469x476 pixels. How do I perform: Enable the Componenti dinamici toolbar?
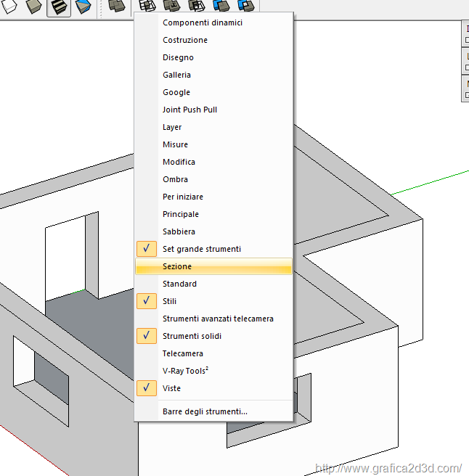(x=203, y=22)
